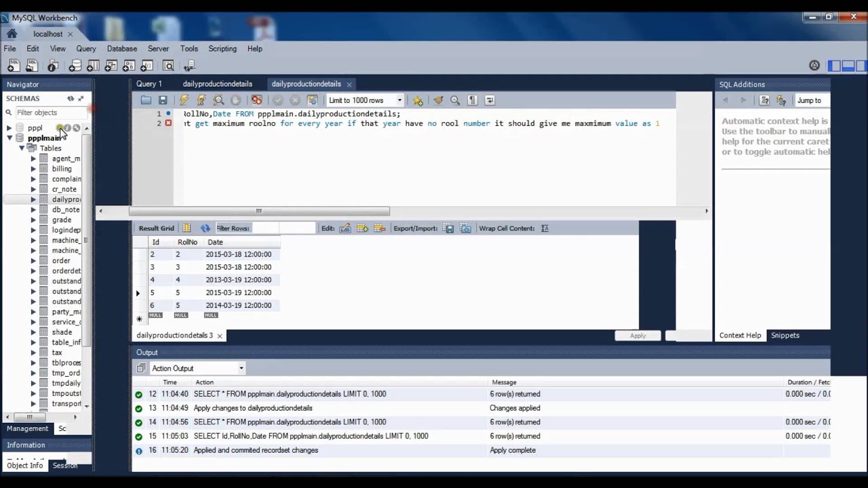The image size is (868, 488).
Task: Open SQL script file icon
Action: (x=31, y=66)
